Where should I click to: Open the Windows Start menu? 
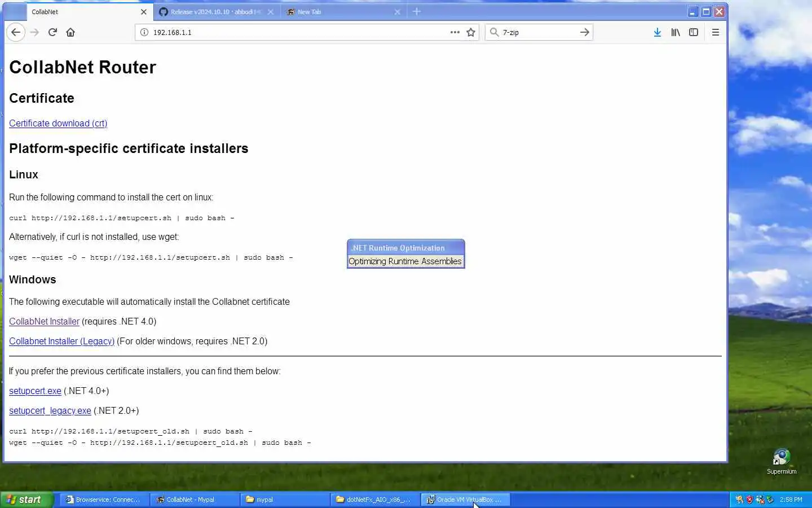pyautogui.click(x=27, y=500)
